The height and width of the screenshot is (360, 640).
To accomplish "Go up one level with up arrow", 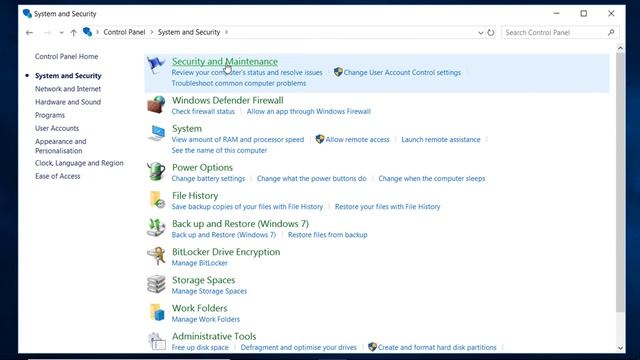I will (73, 33).
